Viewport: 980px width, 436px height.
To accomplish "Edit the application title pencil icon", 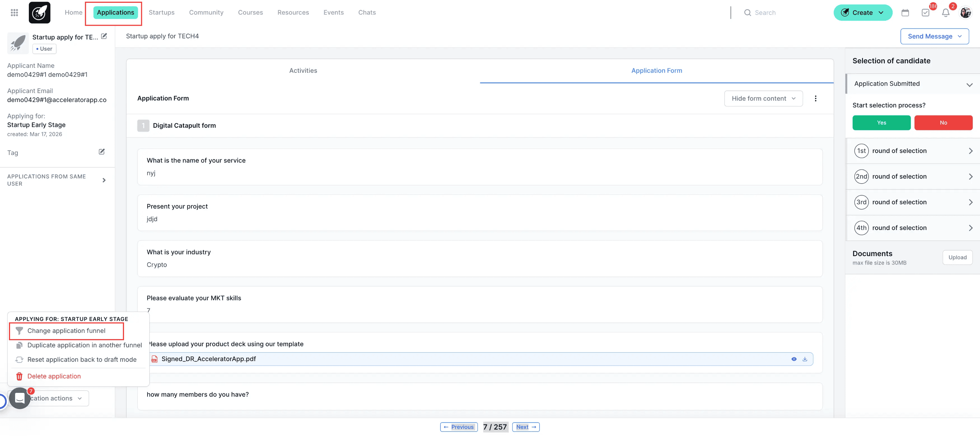I will point(104,36).
